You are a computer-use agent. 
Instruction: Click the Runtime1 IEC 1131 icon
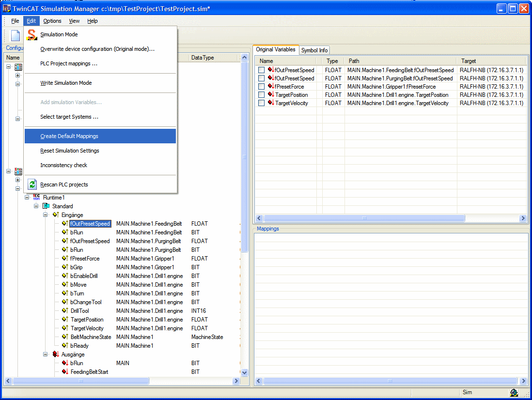tap(36, 197)
